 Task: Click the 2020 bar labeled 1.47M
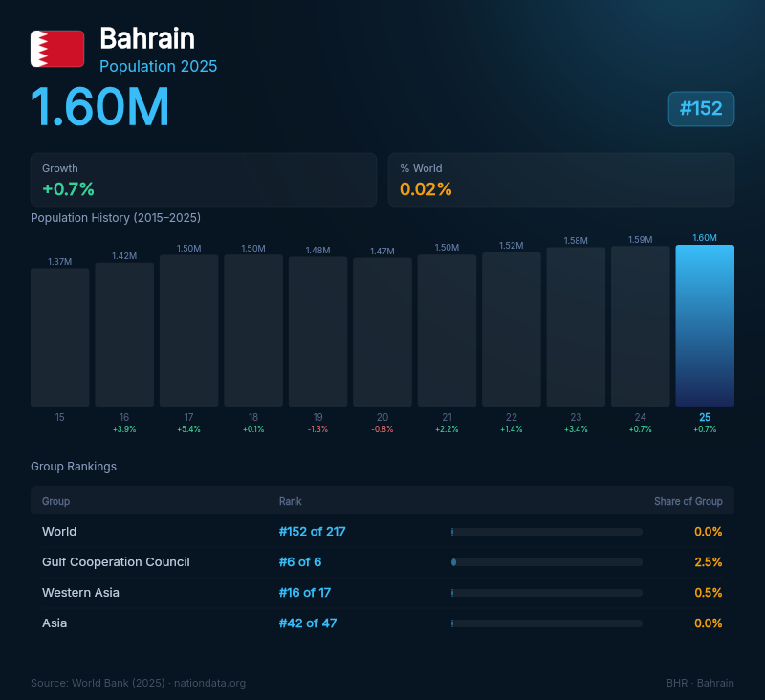382,333
